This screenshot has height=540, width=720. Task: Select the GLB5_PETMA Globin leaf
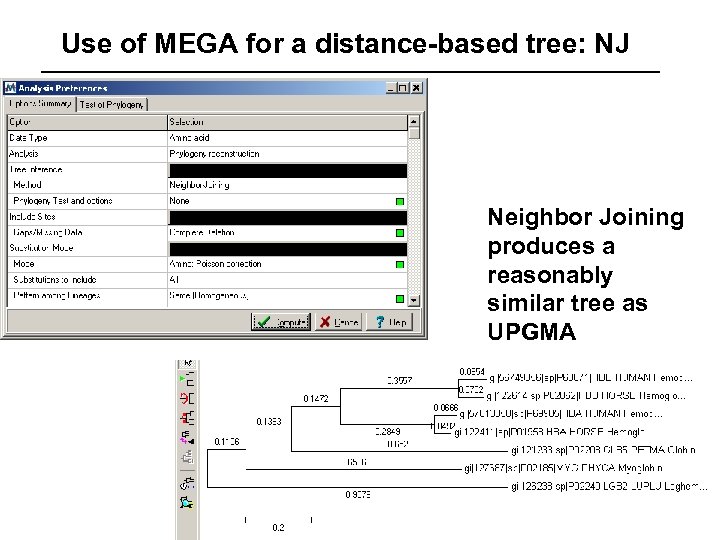[x=603, y=450]
